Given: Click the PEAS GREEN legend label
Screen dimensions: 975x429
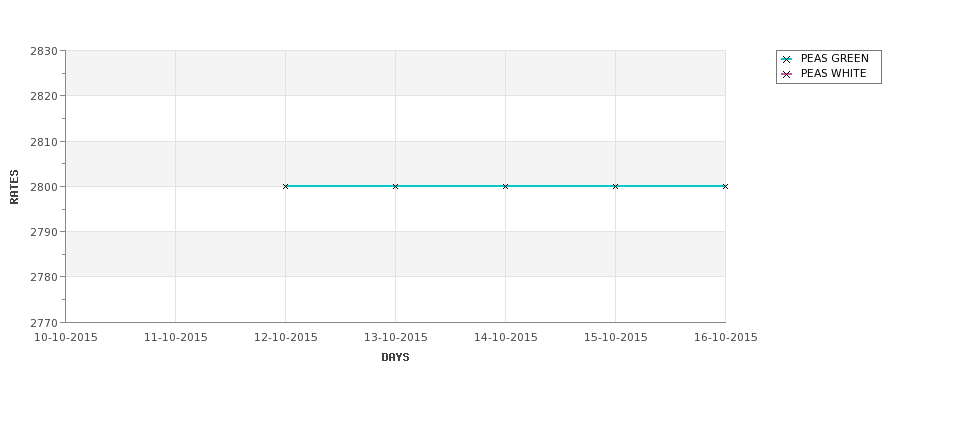Looking at the screenshot, I should pos(834,58).
